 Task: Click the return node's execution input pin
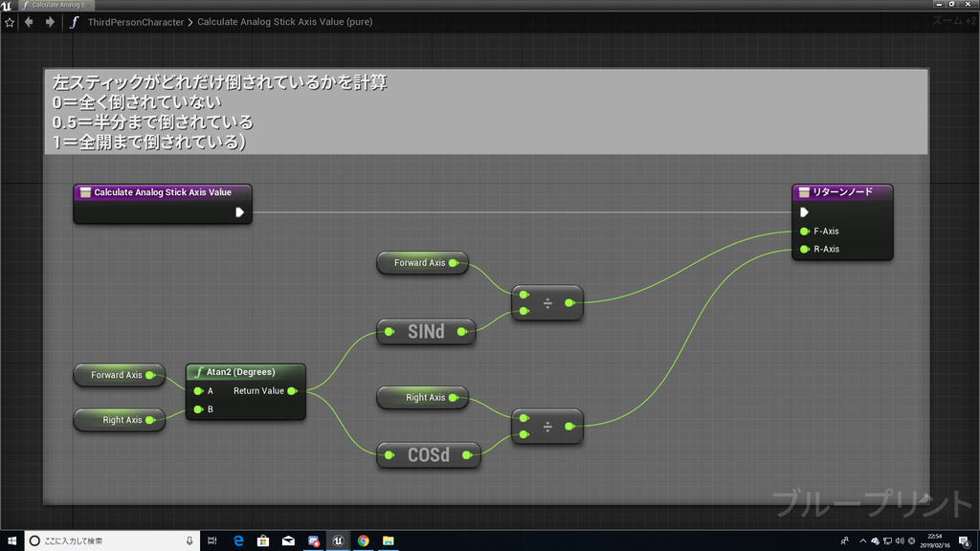(x=804, y=212)
